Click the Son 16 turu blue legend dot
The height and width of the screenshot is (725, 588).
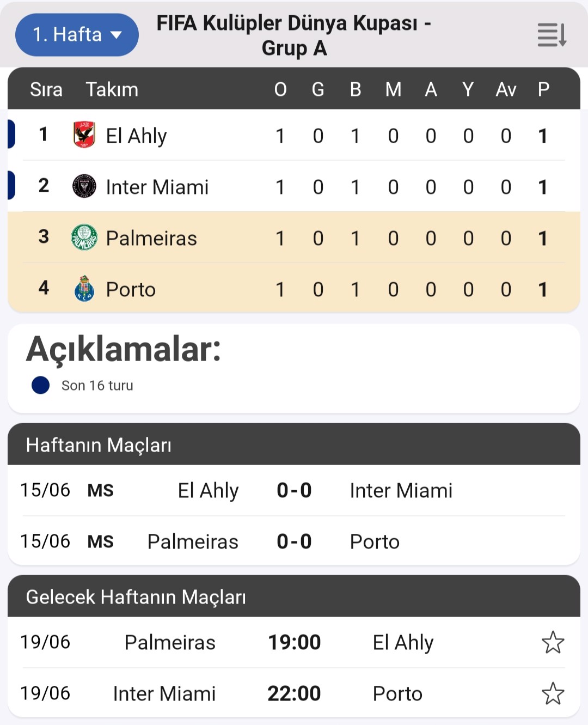pos(41,385)
